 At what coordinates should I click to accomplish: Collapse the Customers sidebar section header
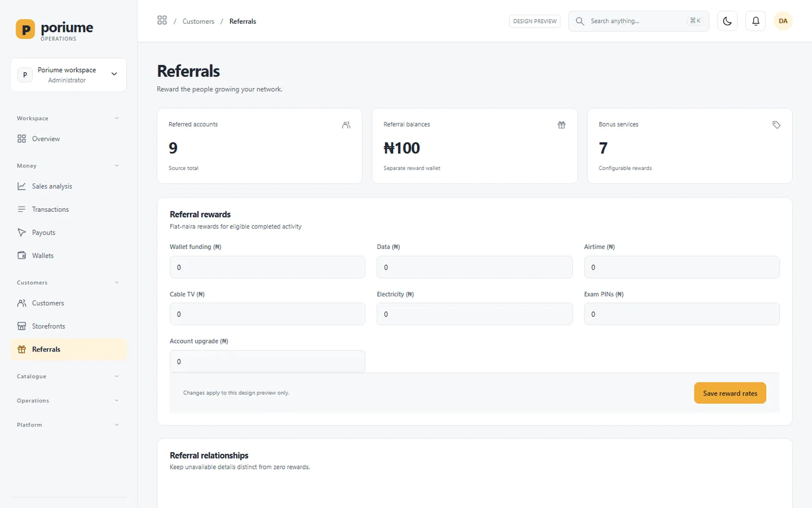tap(69, 282)
